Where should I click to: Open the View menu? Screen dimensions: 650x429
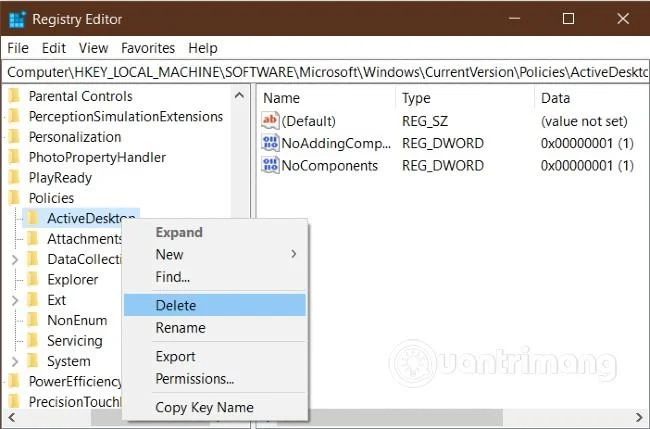[94, 48]
